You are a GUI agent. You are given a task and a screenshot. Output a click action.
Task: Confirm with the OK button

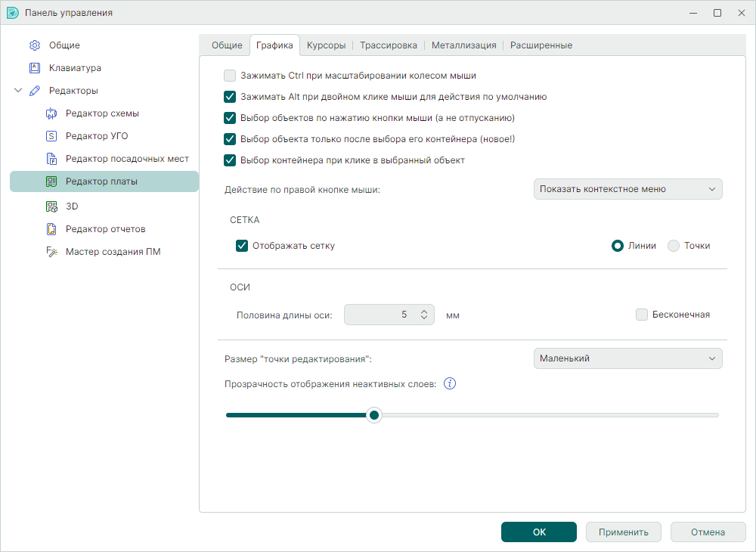pos(539,532)
